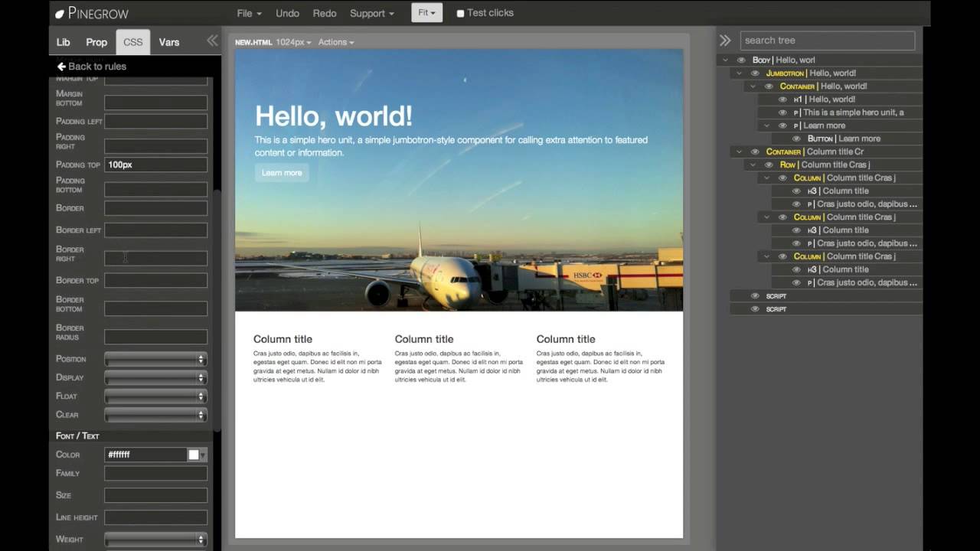Image resolution: width=980 pixels, height=551 pixels.
Task: Switch to the Vars tab
Action: (169, 42)
